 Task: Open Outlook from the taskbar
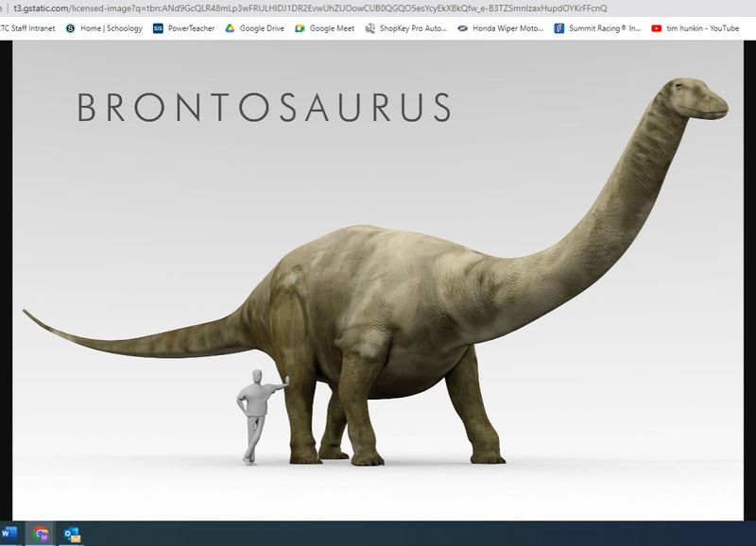pyautogui.click(x=73, y=534)
